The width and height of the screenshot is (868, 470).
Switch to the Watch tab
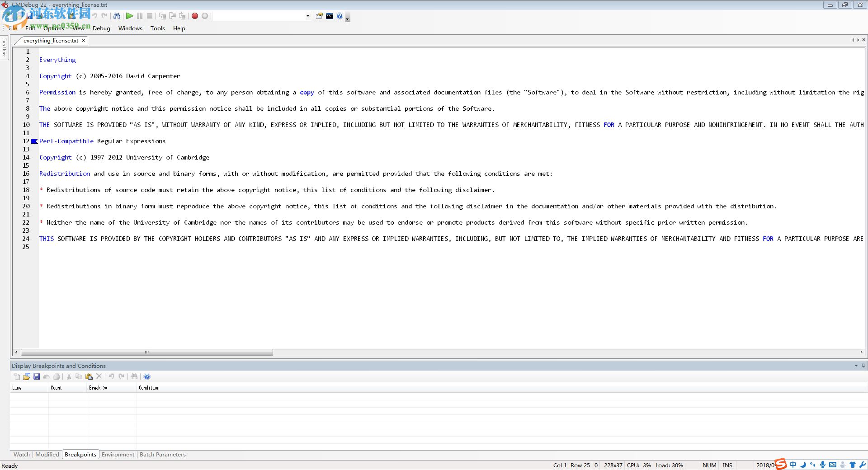pos(21,454)
